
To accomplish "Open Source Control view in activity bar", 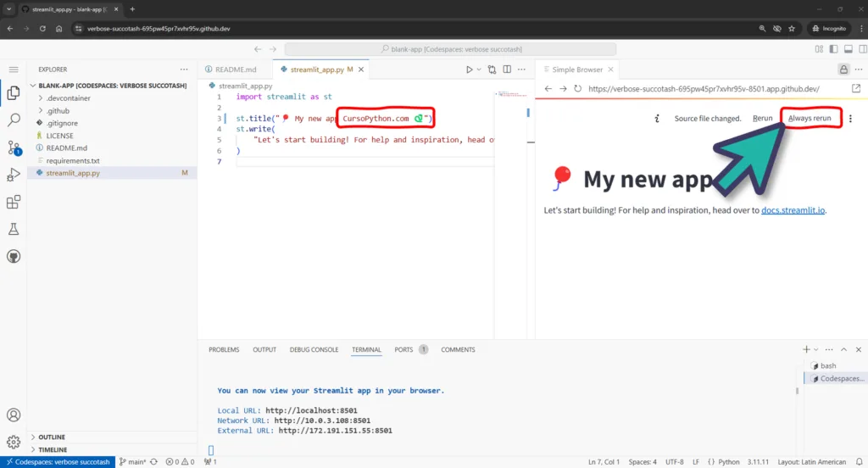I will coord(14,148).
